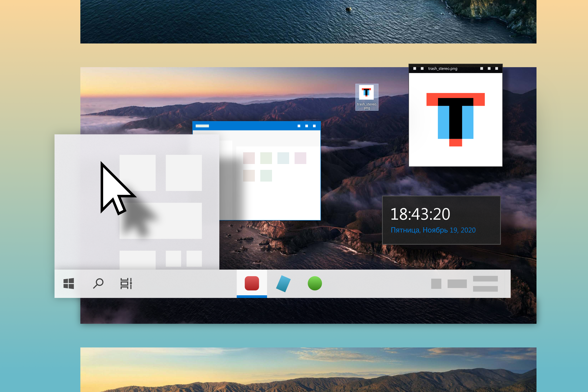Screen dimensions: 588x392
Task: Click the pink swatch in blue window
Action: [x=249, y=158]
